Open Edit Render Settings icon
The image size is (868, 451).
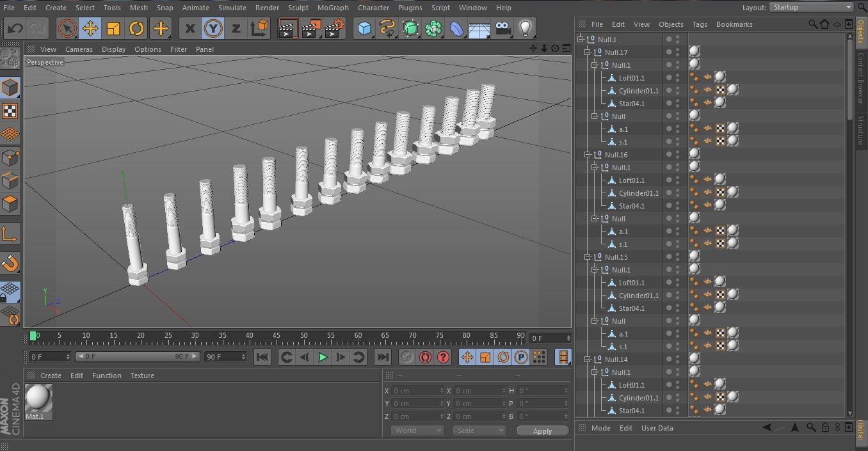pos(335,28)
